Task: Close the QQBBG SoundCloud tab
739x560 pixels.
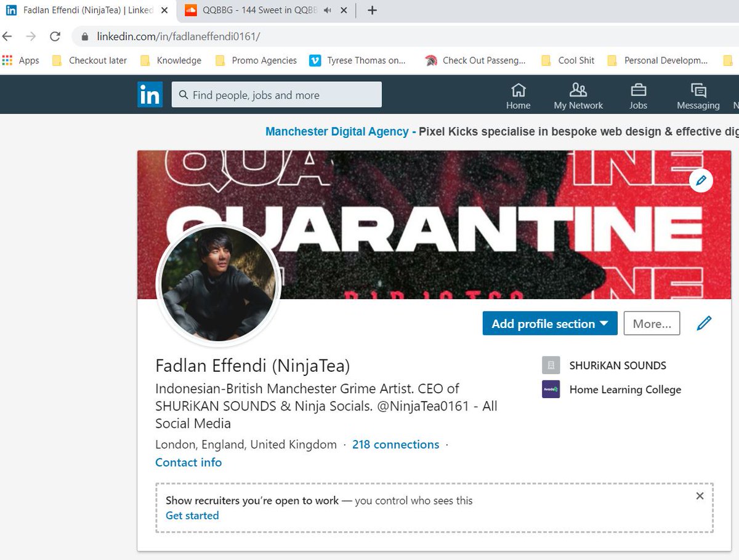Action: (x=344, y=10)
